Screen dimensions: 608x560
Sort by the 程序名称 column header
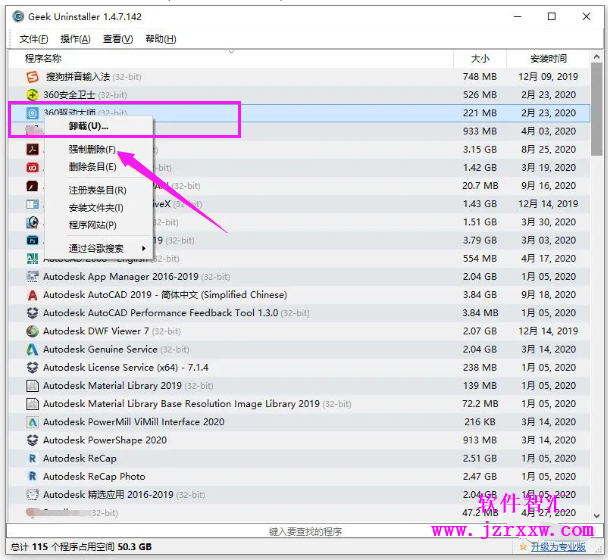[x=231, y=59]
